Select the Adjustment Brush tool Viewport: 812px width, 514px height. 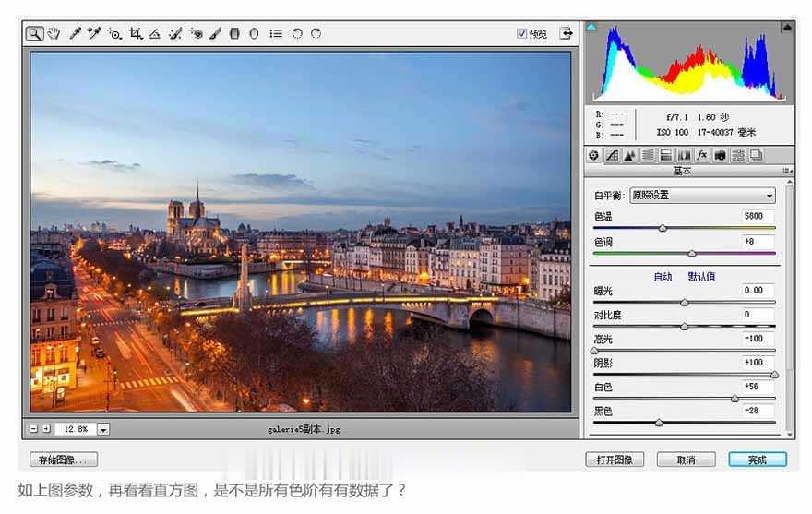pos(214,33)
